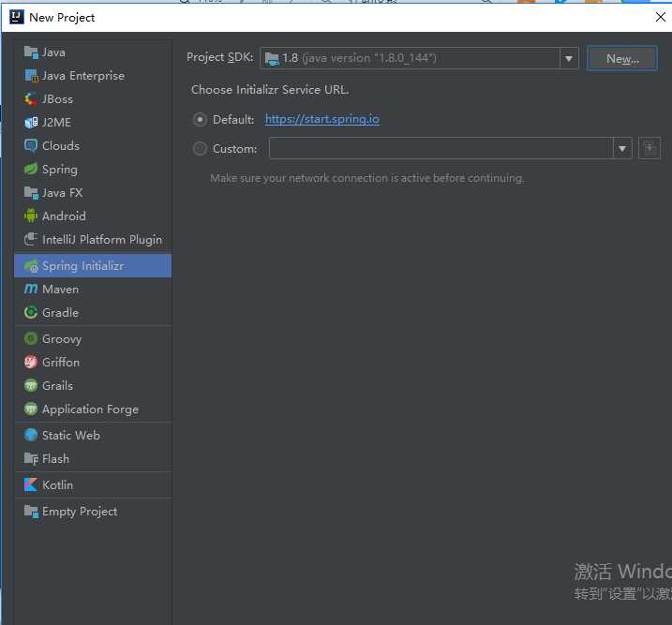
Task: Click the add custom URL icon button
Action: 650,148
